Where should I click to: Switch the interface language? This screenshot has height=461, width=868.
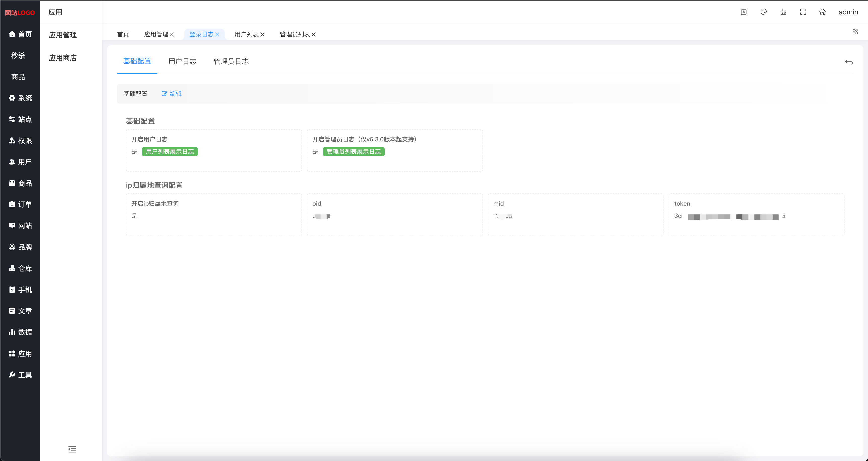pyautogui.click(x=744, y=12)
